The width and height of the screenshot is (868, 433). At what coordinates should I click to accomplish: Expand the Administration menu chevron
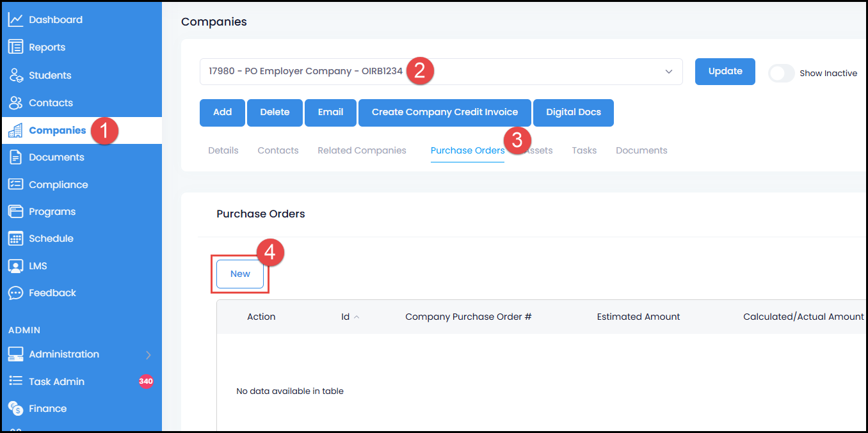click(148, 355)
